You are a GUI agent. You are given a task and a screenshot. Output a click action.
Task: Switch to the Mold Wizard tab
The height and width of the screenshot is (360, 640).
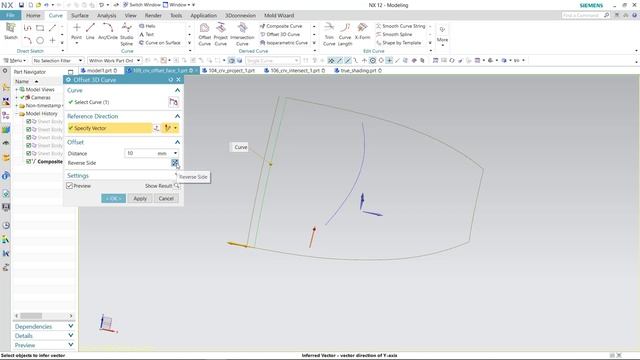point(279,16)
